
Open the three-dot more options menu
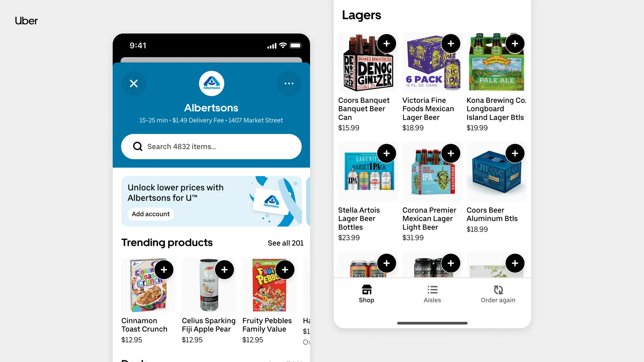(x=289, y=84)
